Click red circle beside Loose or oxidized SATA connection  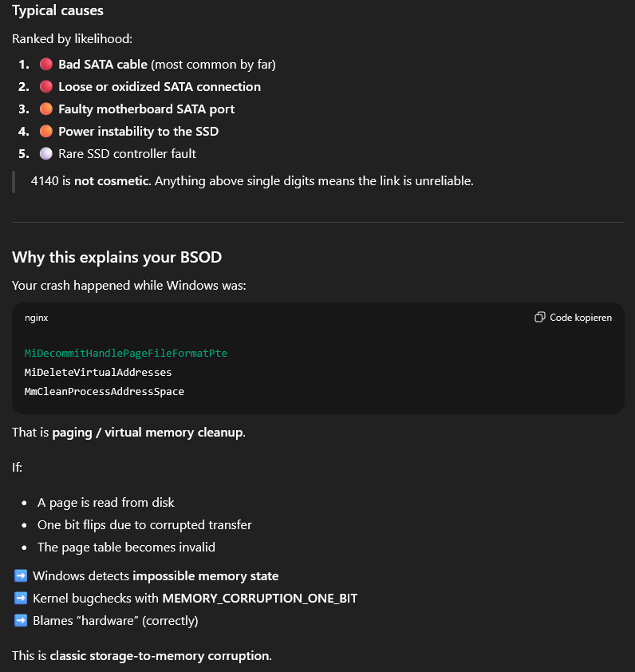[46, 87]
